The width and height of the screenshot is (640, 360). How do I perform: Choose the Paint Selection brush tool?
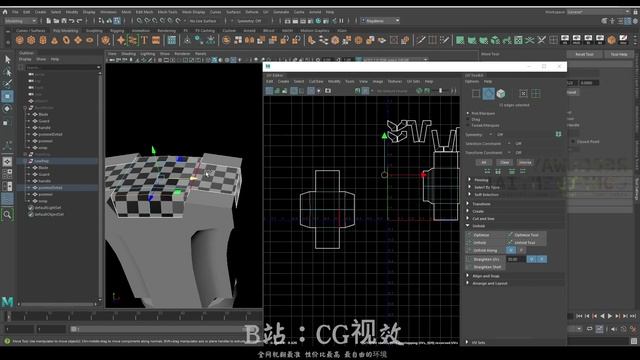coord(7,84)
